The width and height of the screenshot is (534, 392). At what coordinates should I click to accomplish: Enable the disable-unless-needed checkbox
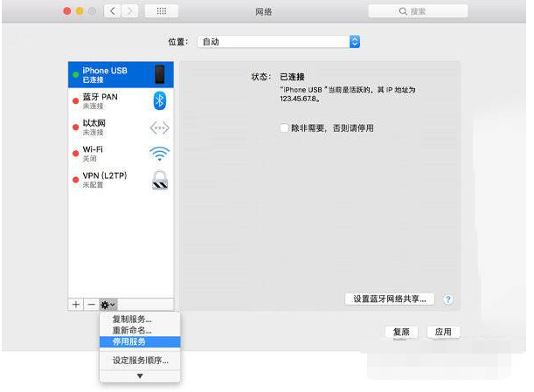pyautogui.click(x=284, y=127)
